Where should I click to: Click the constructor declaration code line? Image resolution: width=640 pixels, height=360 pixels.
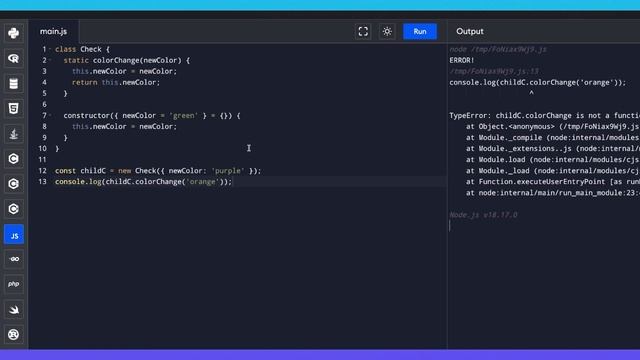point(152,116)
